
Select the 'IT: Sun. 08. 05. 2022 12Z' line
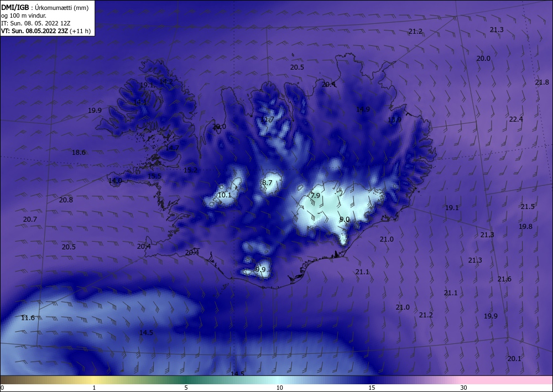pos(35,23)
